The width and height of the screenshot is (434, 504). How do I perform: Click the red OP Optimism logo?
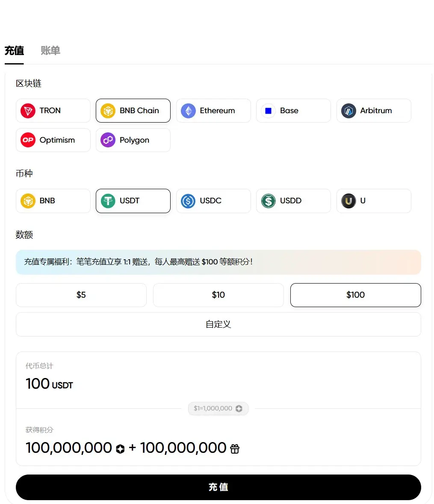(x=28, y=140)
